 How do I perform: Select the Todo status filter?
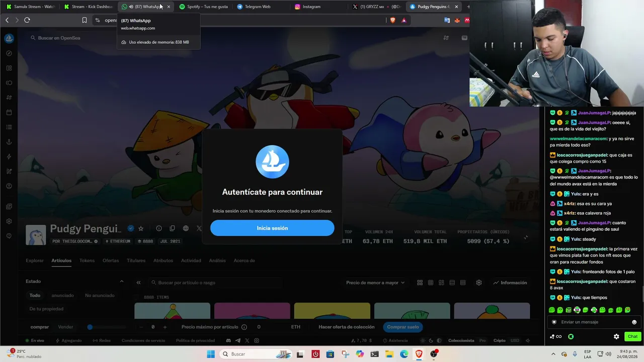click(35, 296)
